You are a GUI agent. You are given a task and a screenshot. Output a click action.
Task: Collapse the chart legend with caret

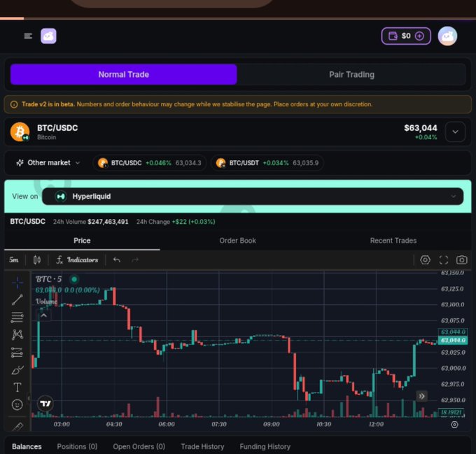43,315
